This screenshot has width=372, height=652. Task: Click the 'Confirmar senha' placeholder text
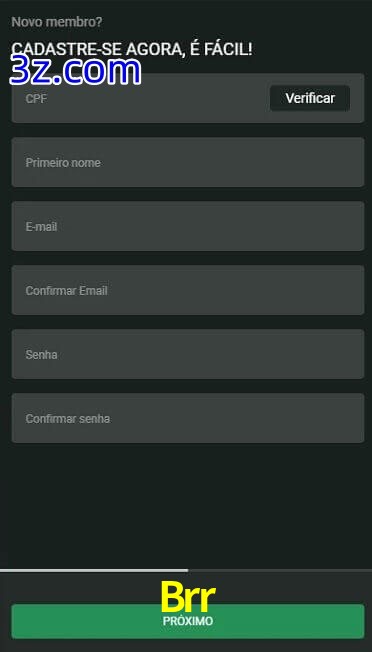(68, 419)
